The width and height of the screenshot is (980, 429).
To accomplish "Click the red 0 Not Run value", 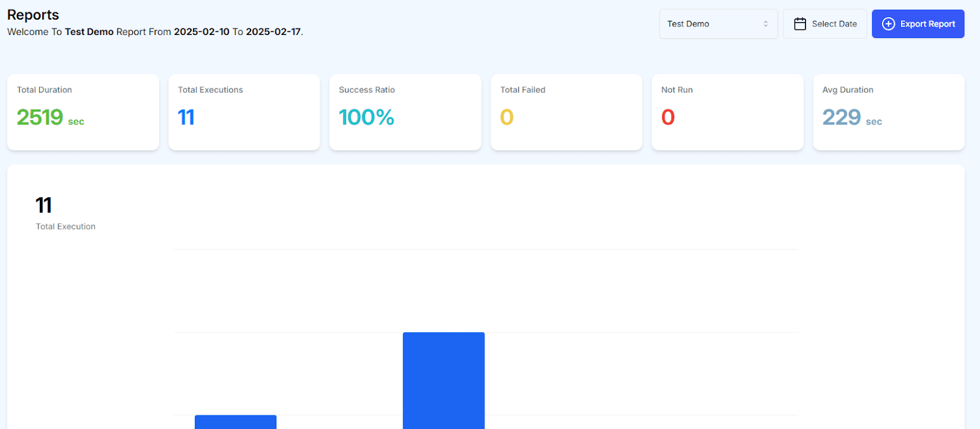I will click(668, 117).
